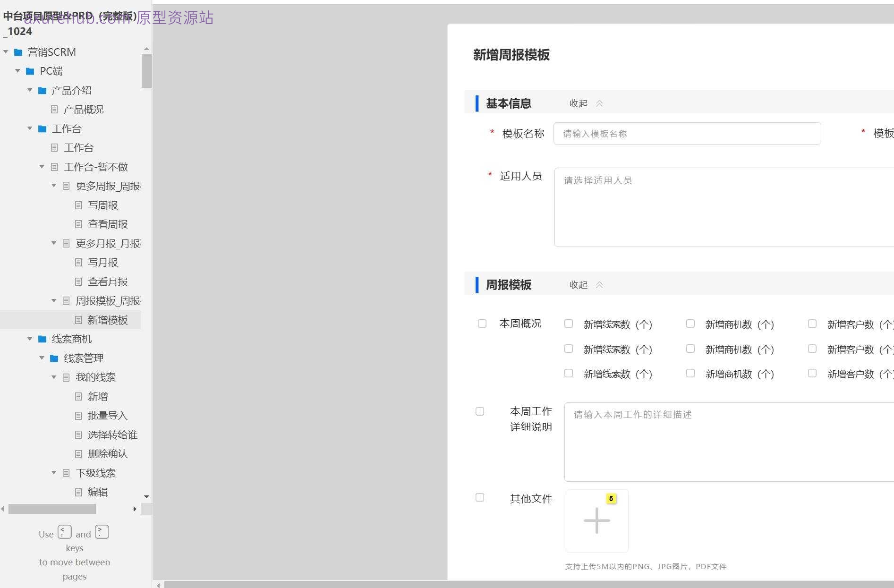The image size is (894, 588).
Task: Collapse the 工作台 folder node
Action: (x=30, y=128)
